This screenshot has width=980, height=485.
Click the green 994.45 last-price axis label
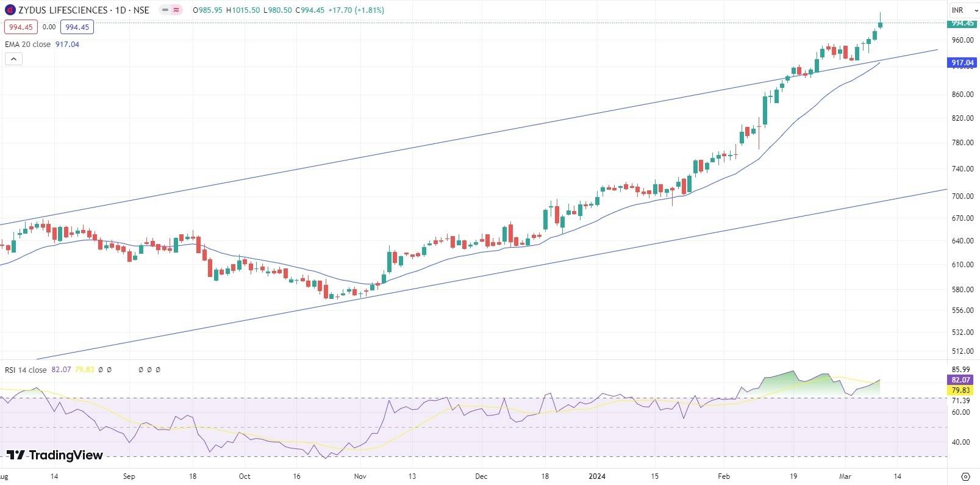click(x=962, y=23)
